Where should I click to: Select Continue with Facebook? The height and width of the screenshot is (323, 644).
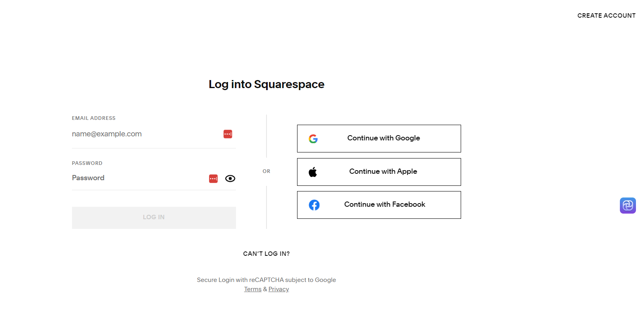click(x=379, y=205)
